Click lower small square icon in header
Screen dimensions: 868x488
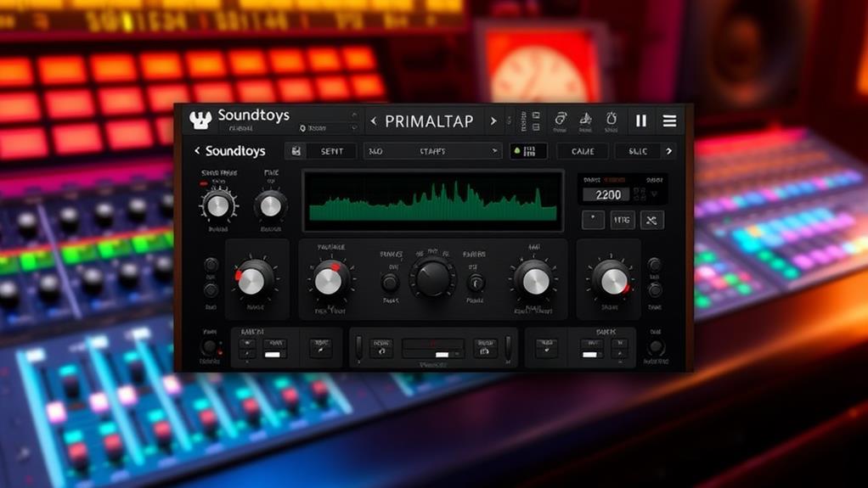click(536, 127)
